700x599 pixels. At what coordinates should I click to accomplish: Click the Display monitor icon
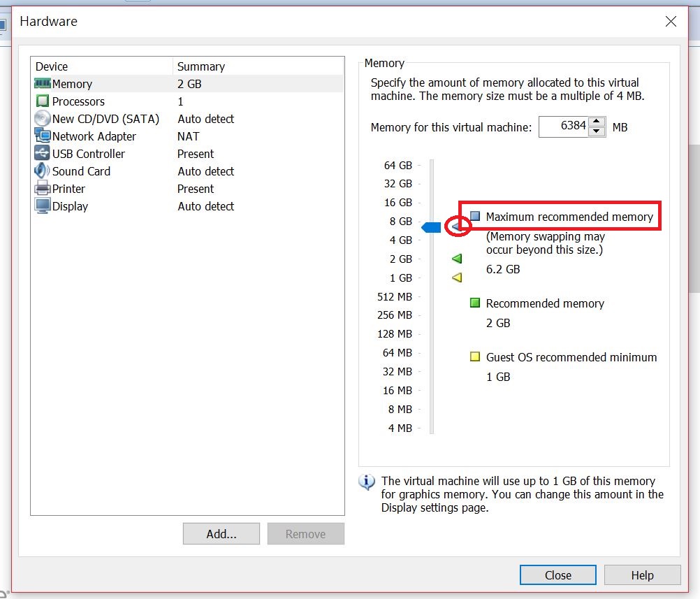(x=43, y=205)
